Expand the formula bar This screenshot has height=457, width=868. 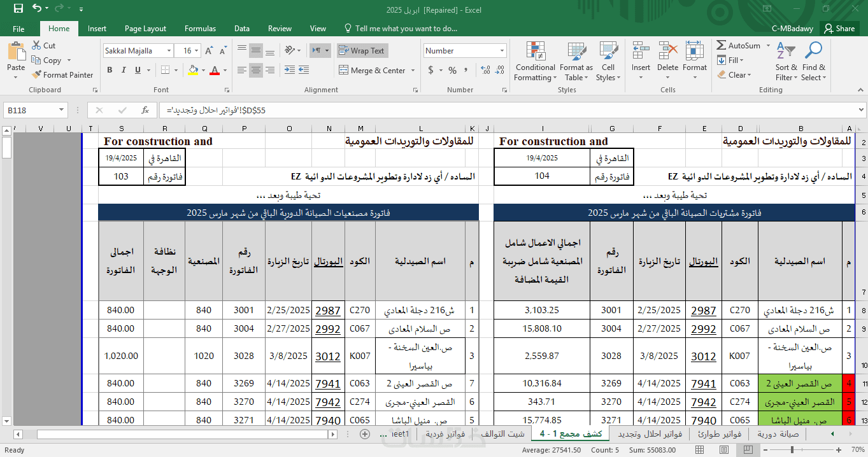pos(861,110)
